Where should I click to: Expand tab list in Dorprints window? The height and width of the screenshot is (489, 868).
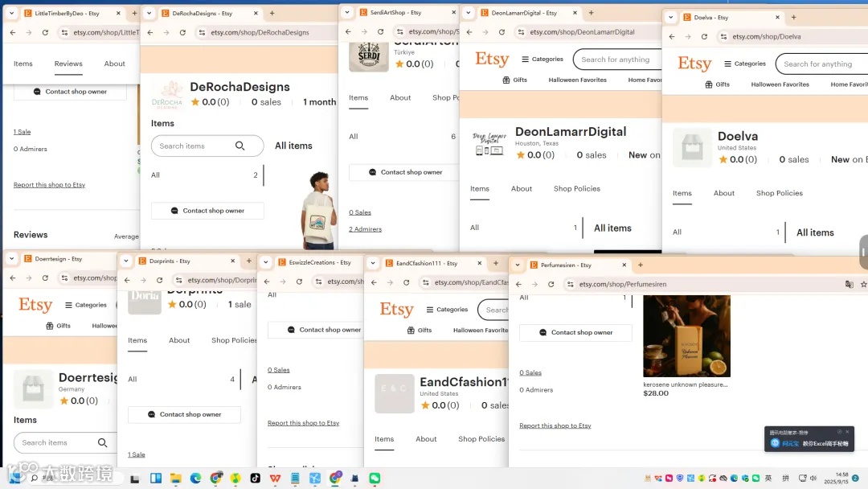126,261
